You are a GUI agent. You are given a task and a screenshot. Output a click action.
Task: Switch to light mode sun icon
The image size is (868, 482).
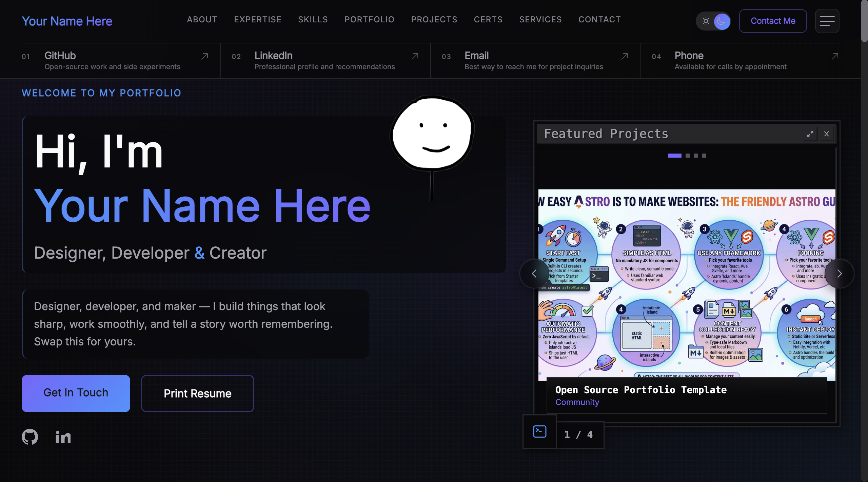pyautogui.click(x=706, y=21)
